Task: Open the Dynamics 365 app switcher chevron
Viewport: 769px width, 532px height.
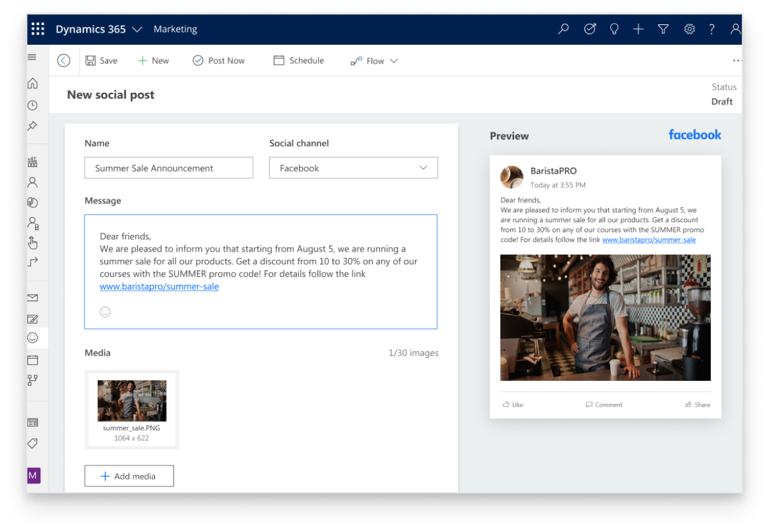Action: point(137,29)
